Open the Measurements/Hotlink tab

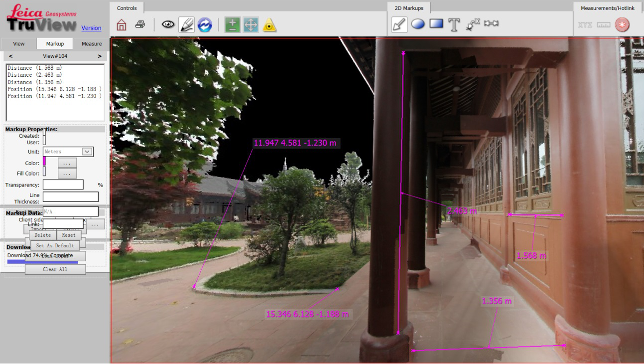[608, 8]
